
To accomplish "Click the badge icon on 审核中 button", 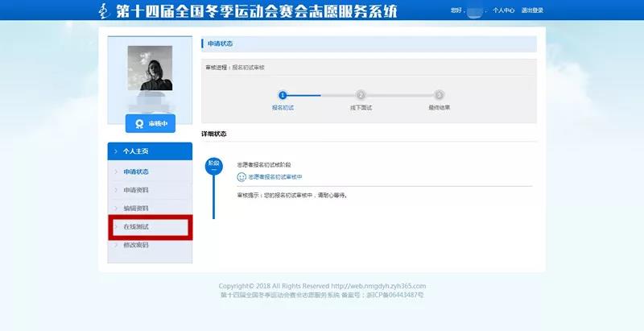I will point(139,123).
